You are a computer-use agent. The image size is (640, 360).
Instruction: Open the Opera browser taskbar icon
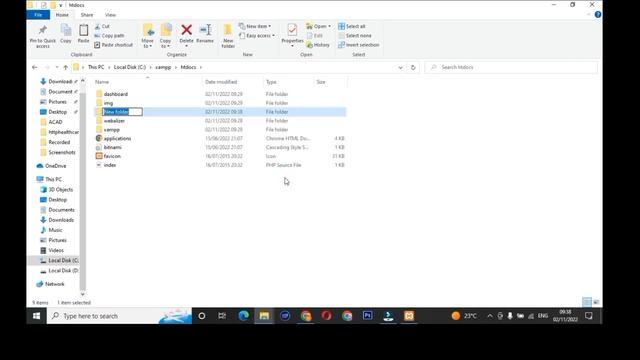pos(326,316)
